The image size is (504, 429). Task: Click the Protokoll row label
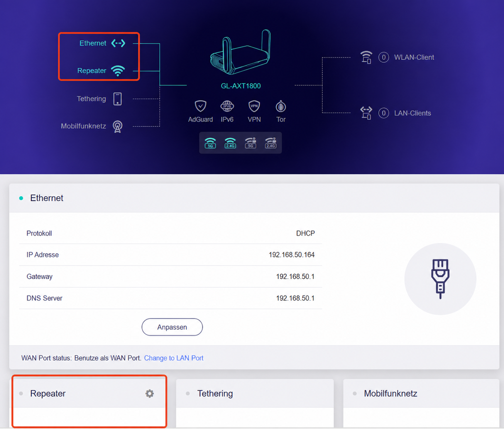coord(39,233)
